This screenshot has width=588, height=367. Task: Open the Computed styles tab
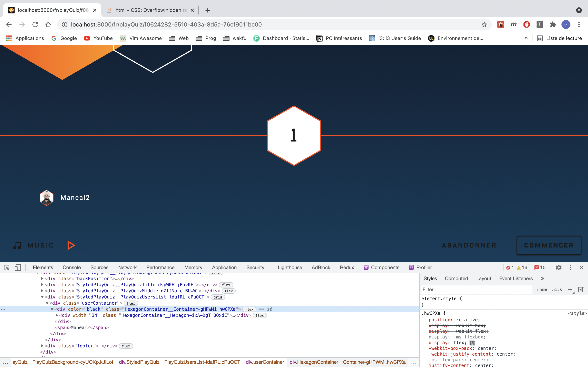click(456, 278)
